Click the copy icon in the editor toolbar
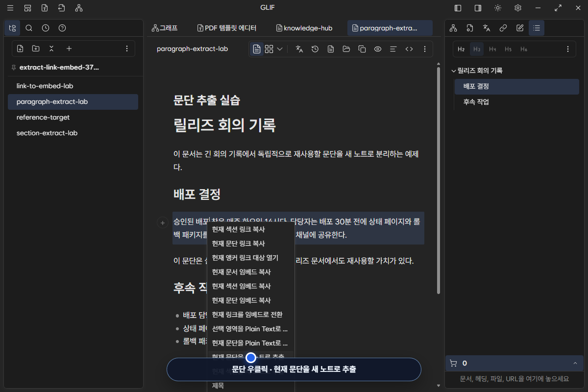This screenshot has height=392, width=588. [362, 49]
